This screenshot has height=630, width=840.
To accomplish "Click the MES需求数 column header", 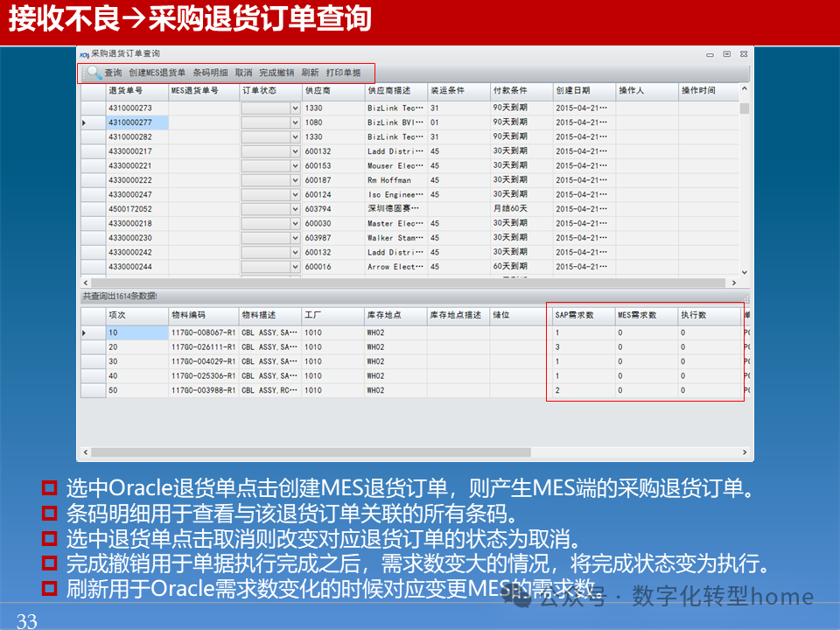I will click(x=647, y=316).
